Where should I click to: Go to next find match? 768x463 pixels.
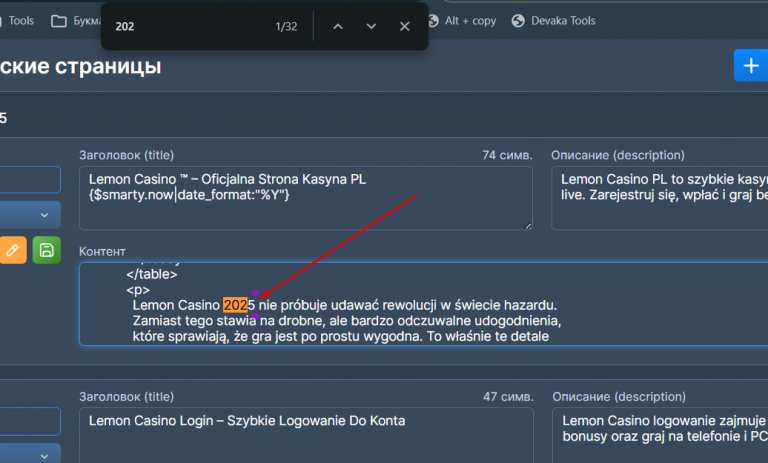[x=371, y=26]
